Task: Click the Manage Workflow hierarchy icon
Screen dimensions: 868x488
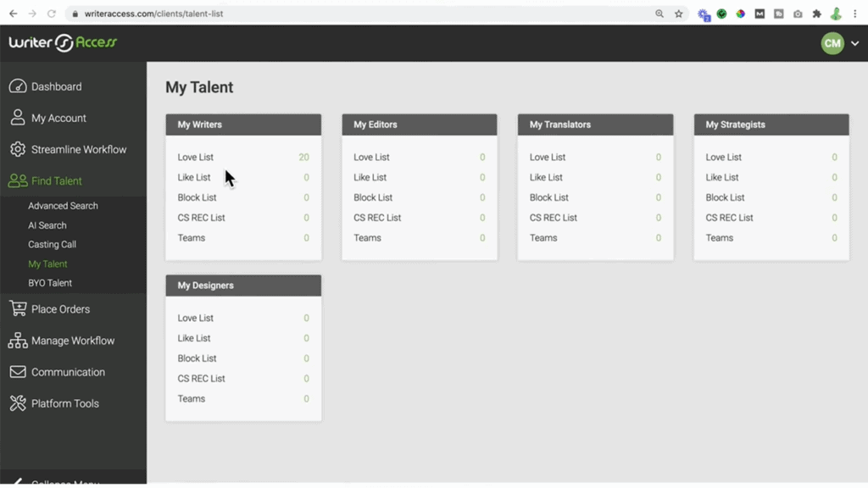Action: (x=17, y=341)
